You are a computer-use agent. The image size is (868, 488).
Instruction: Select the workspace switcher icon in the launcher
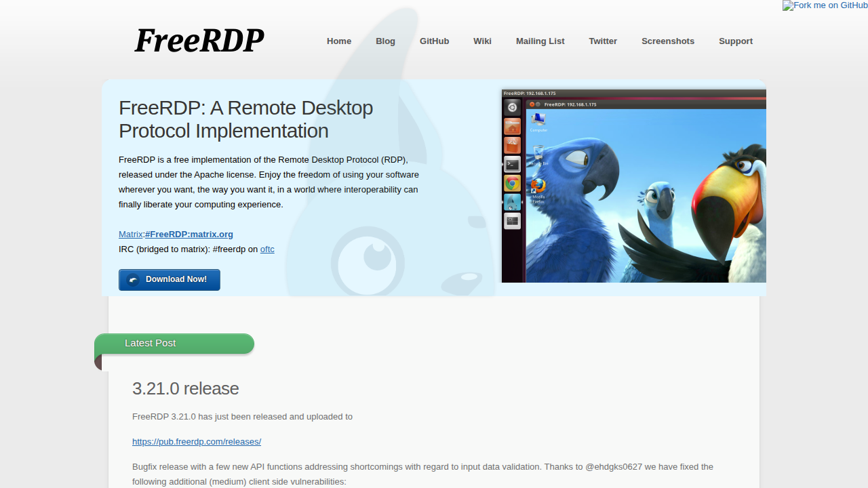[512, 220]
